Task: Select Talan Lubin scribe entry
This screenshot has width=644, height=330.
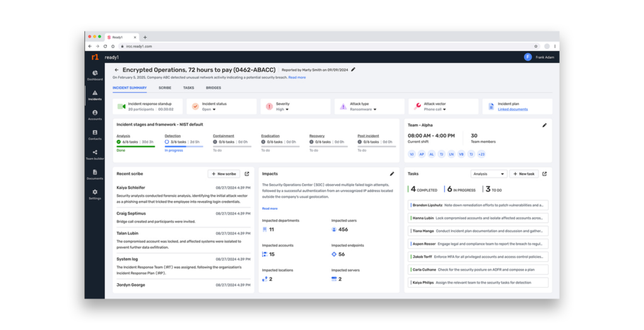Action: (183, 241)
